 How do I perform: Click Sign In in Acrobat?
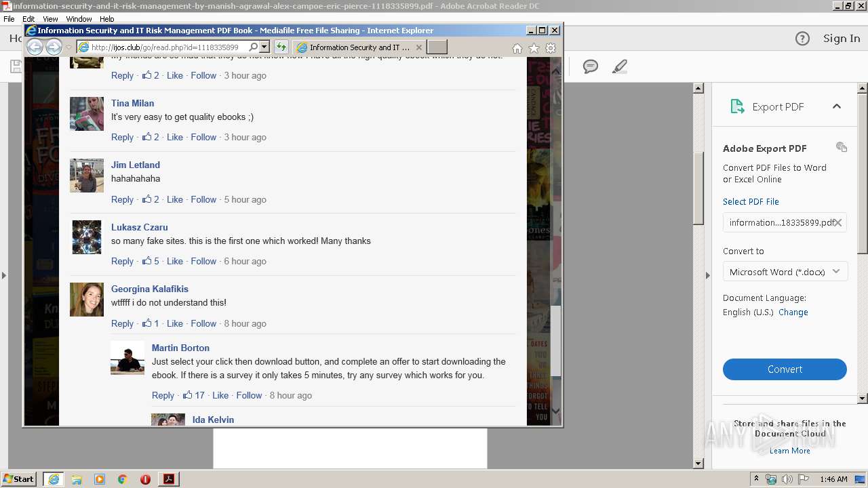[x=842, y=39]
